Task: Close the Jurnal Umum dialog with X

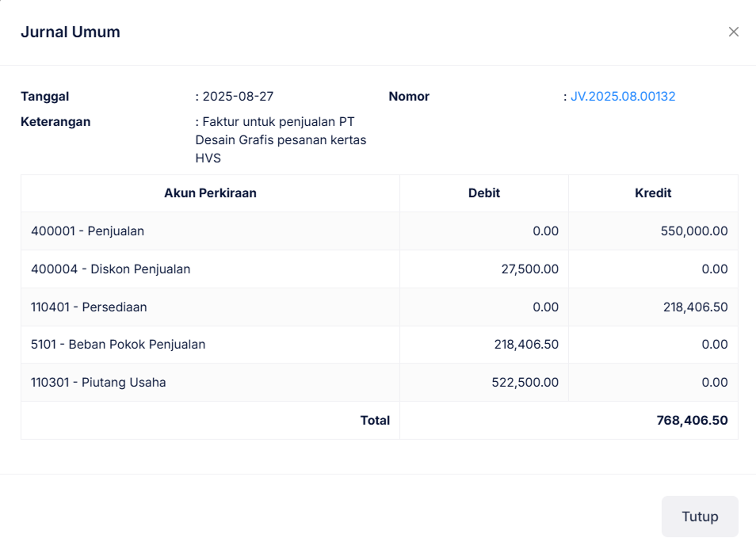Action: (x=734, y=32)
